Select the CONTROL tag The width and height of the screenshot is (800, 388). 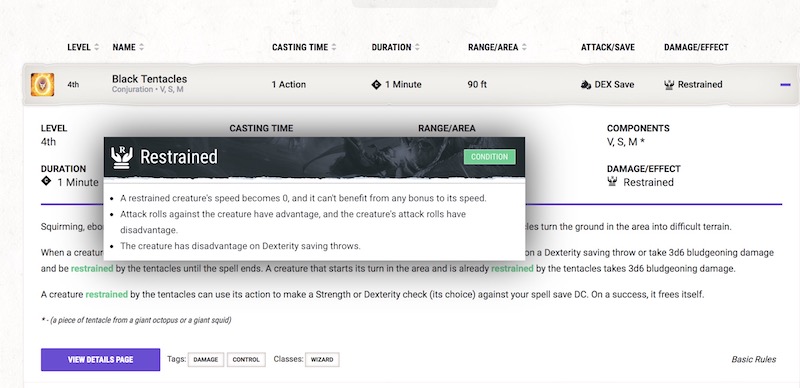pos(246,360)
